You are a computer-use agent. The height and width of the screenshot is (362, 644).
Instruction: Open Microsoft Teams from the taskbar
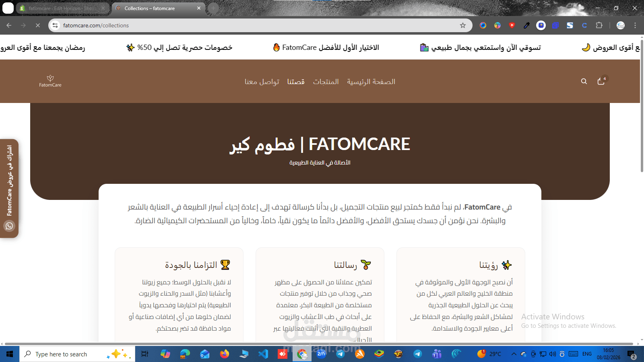pyautogui.click(x=437, y=354)
